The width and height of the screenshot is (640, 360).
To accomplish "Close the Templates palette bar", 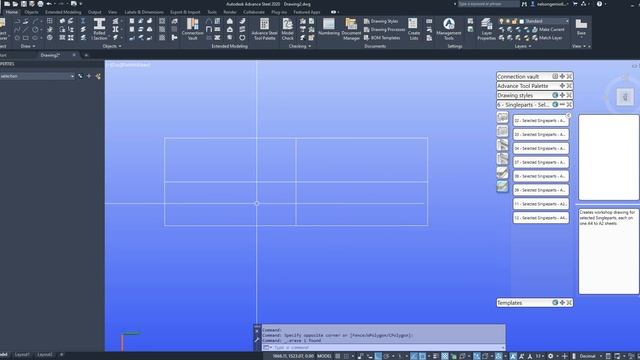I will (x=569, y=302).
